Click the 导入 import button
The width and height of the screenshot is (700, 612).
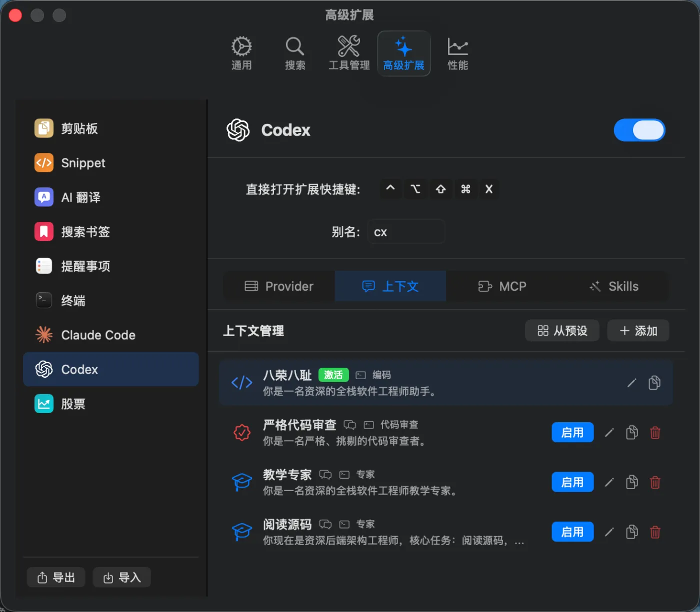tap(121, 578)
